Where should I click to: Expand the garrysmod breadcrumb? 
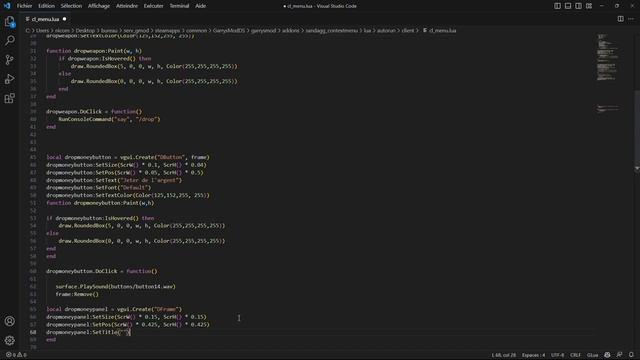[x=263, y=30]
